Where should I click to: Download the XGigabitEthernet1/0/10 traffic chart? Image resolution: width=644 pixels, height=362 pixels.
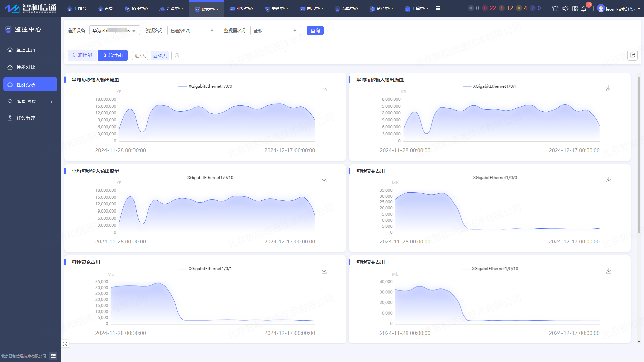pos(324,180)
